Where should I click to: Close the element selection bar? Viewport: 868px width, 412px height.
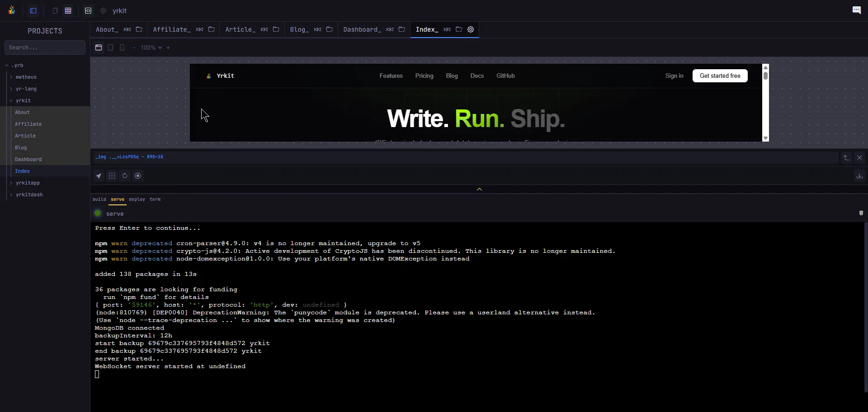(859, 158)
